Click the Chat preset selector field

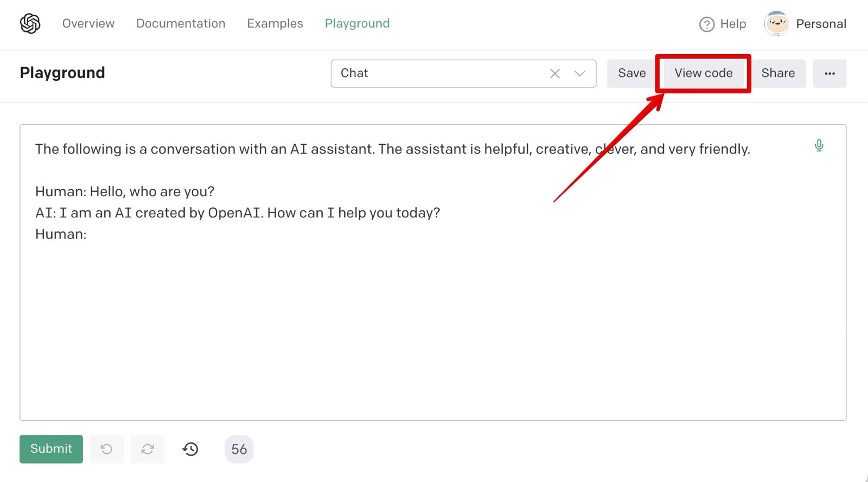pyautogui.click(x=463, y=74)
